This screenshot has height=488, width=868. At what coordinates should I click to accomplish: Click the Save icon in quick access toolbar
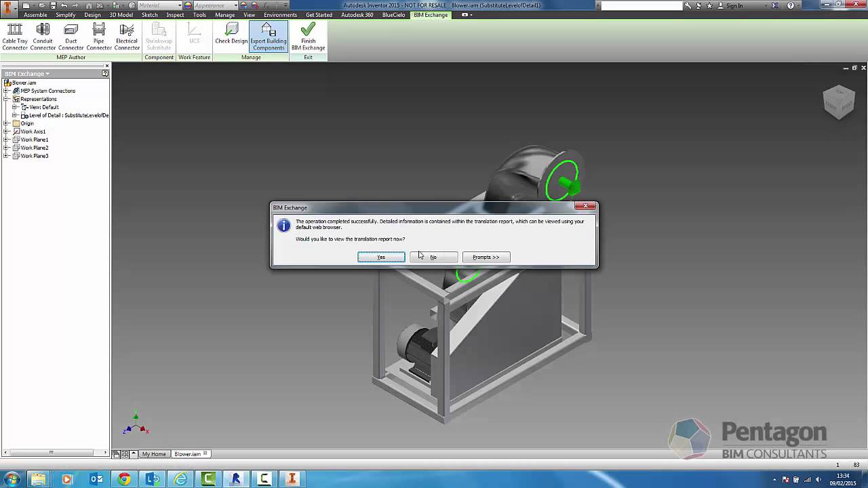coord(52,5)
